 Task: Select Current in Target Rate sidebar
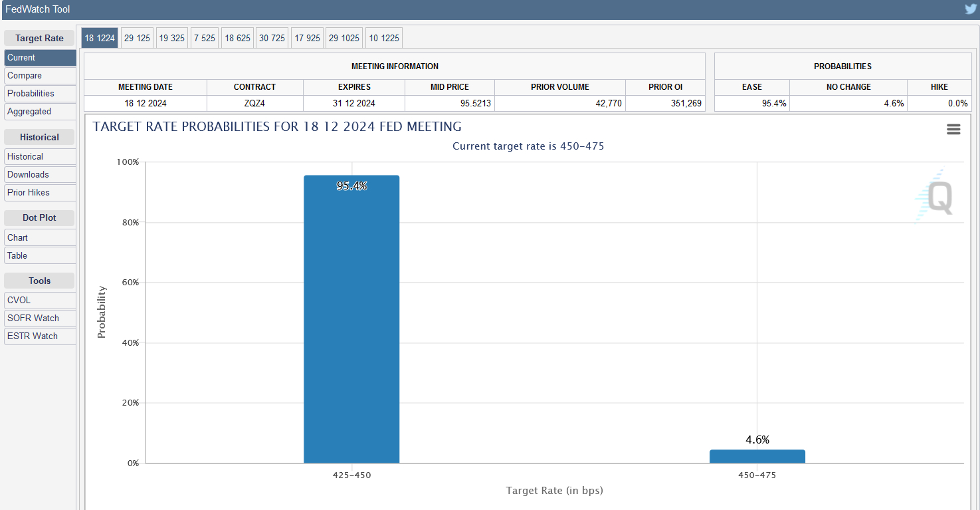(40, 58)
